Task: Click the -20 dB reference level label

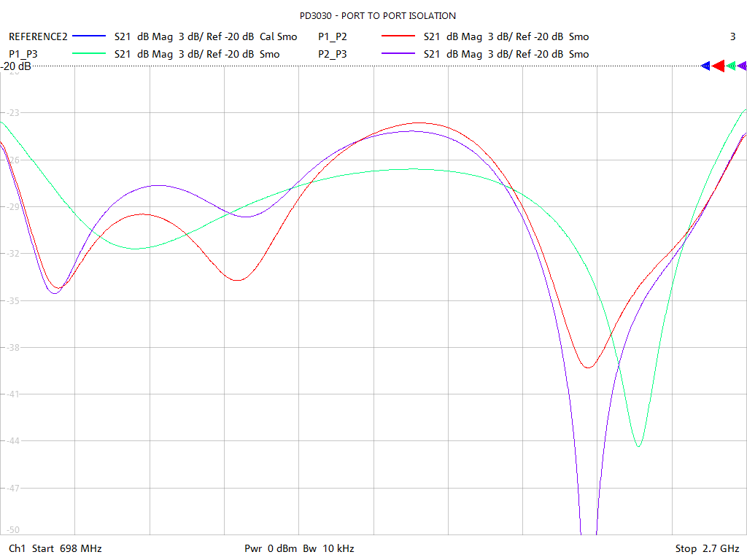Action: pos(16,66)
